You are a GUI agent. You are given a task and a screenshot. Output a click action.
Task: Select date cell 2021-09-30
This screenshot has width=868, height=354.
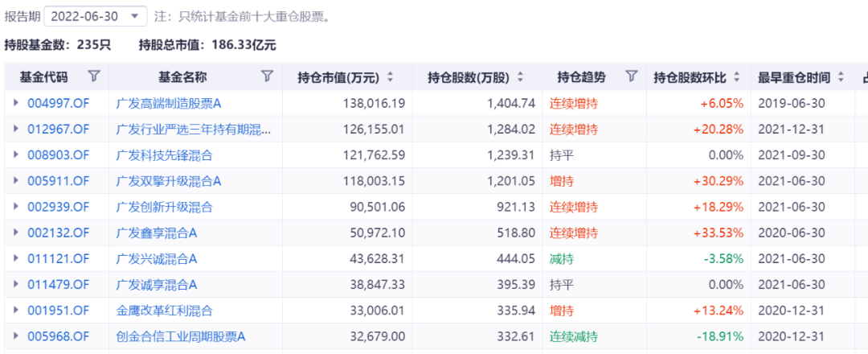click(791, 155)
